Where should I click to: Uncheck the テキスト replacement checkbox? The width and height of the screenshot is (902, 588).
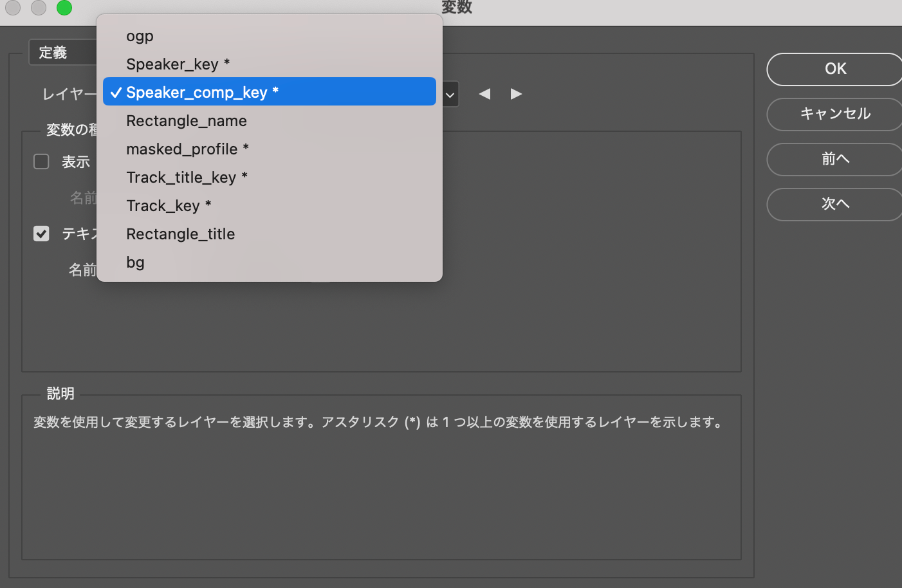41,234
